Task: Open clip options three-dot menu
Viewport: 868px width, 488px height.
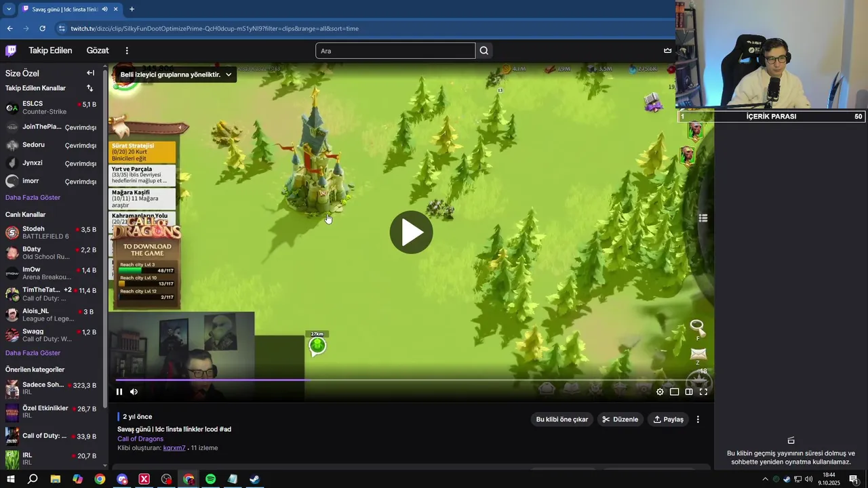Action: [x=698, y=420]
